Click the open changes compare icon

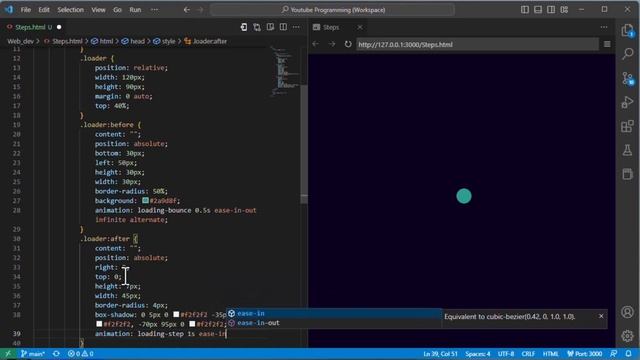pyautogui.click(x=257, y=27)
